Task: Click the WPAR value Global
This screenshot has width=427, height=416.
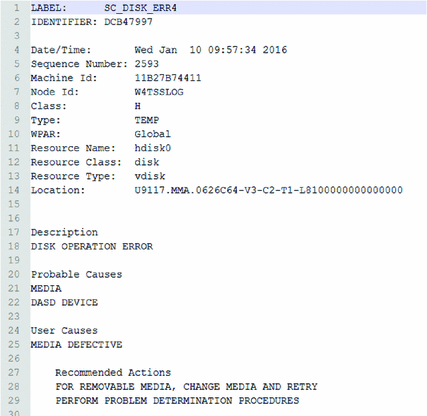Action: (x=153, y=134)
